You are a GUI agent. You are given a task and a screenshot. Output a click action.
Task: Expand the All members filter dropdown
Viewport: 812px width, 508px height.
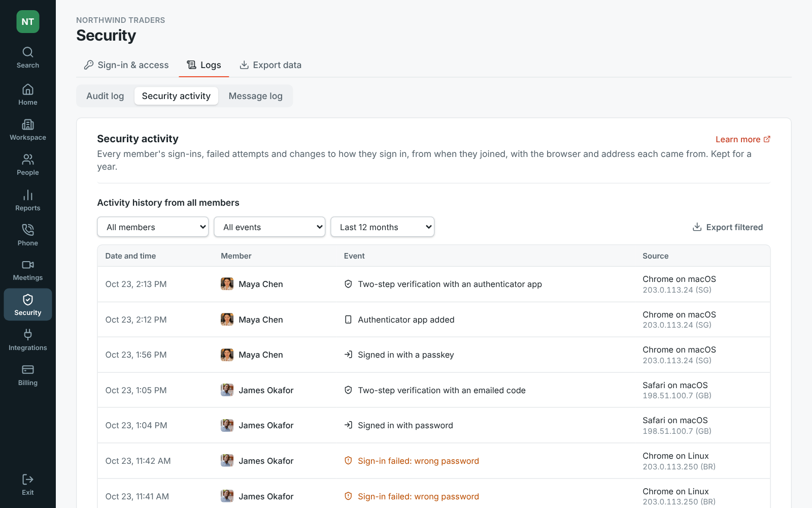[153, 227]
